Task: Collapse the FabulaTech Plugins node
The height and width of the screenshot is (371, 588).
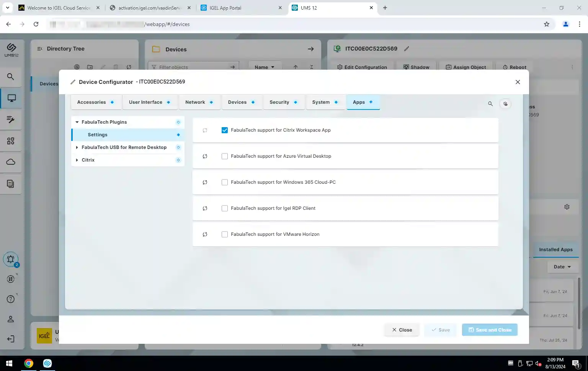Action: click(77, 122)
